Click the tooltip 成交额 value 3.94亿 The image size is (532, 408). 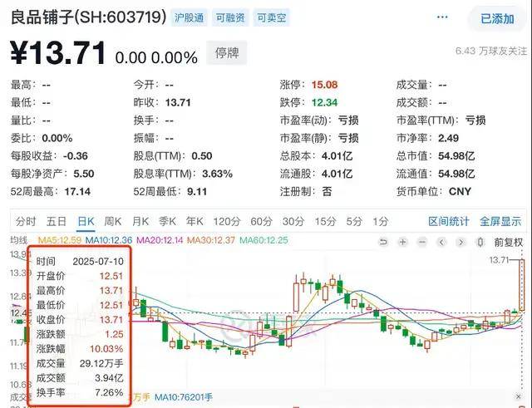[x=109, y=378]
